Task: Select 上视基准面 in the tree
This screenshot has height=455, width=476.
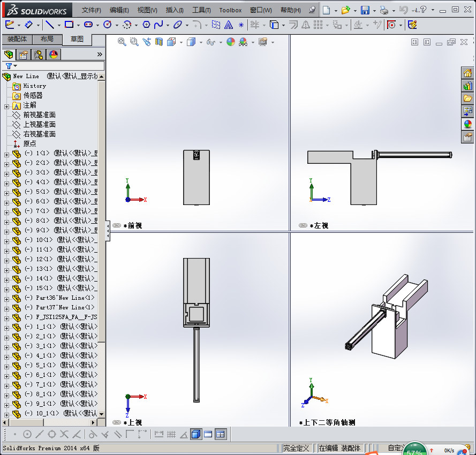Action: (x=40, y=124)
